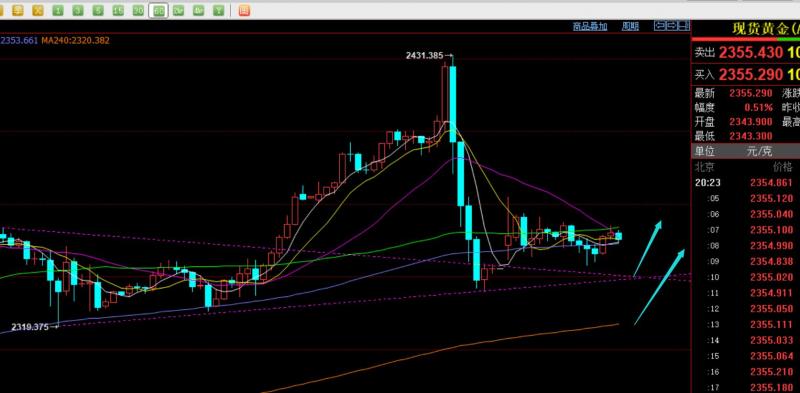Click the MA240:2320.382 indicator label
800x393 pixels.
pos(76,40)
